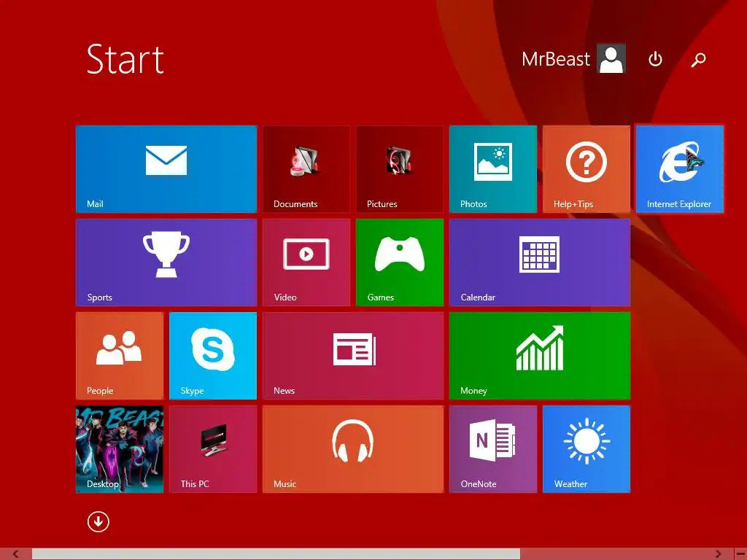Open the OneNote tile
Viewport: 747px width, 560px height.
(x=493, y=449)
